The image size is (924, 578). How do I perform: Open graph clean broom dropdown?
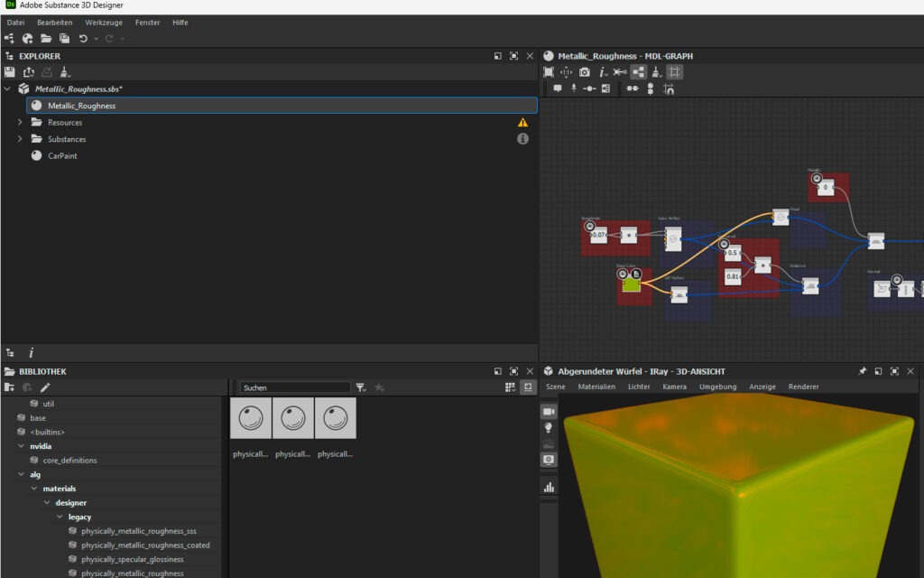coord(657,72)
